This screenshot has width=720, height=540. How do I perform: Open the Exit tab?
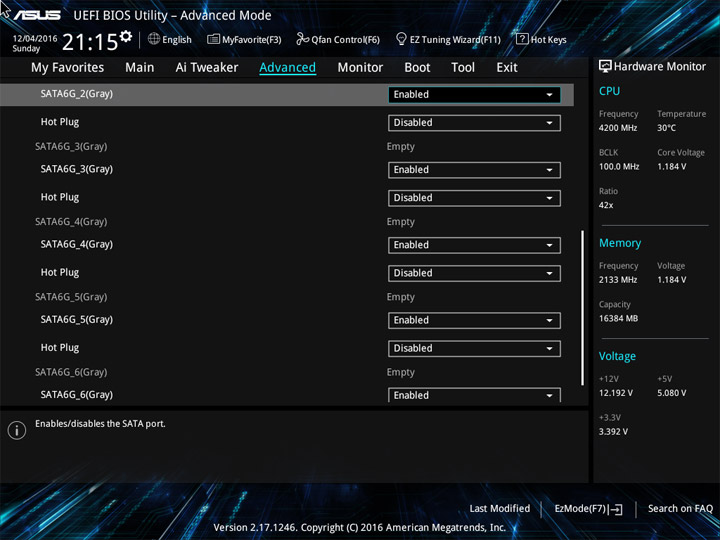(x=506, y=68)
